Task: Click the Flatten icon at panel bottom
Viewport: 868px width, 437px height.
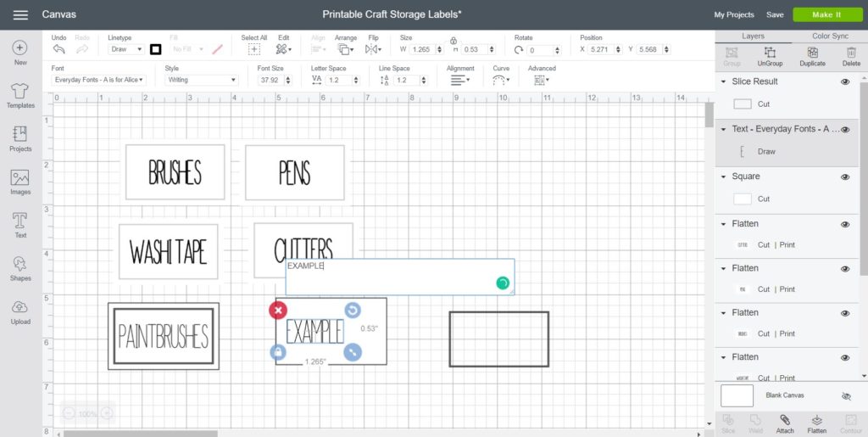Action: click(x=816, y=423)
